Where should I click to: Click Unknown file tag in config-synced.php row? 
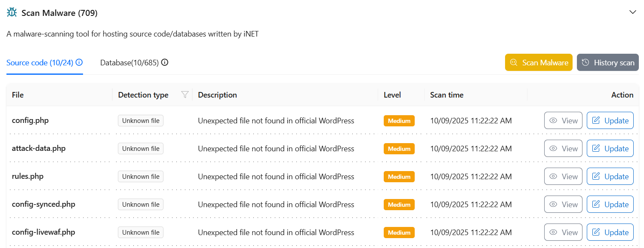(141, 205)
